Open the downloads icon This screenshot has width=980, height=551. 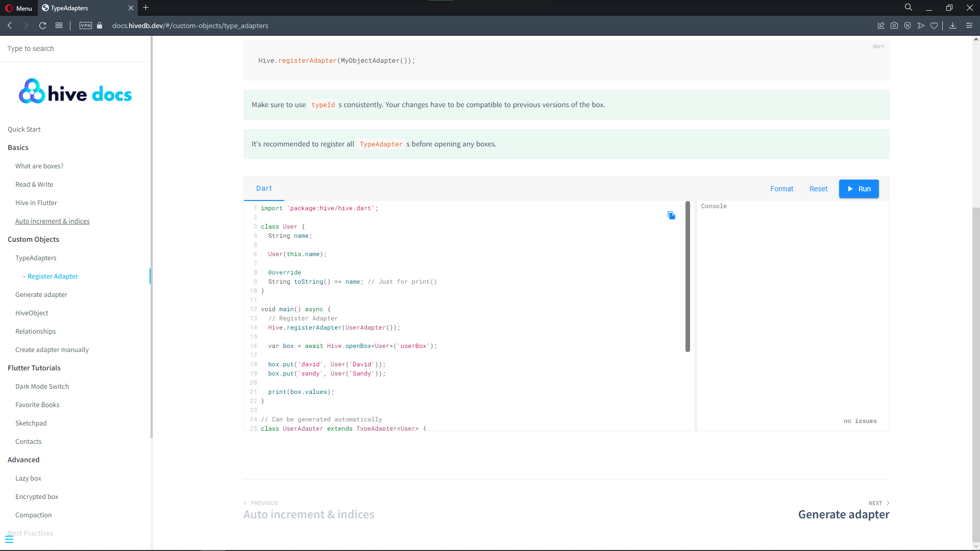pos(952,26)
